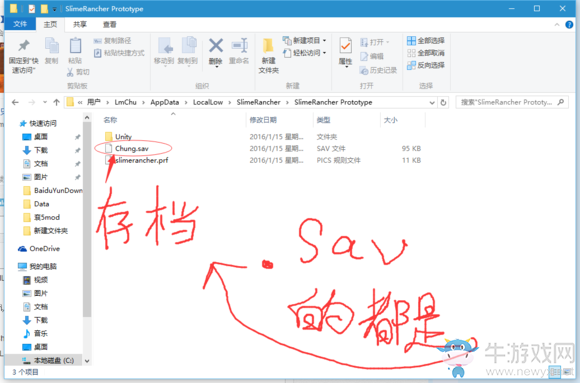The height and width of the screenshot is (383, 580).
Task: Select the Chung.sav file
Action: pos(132,148)
